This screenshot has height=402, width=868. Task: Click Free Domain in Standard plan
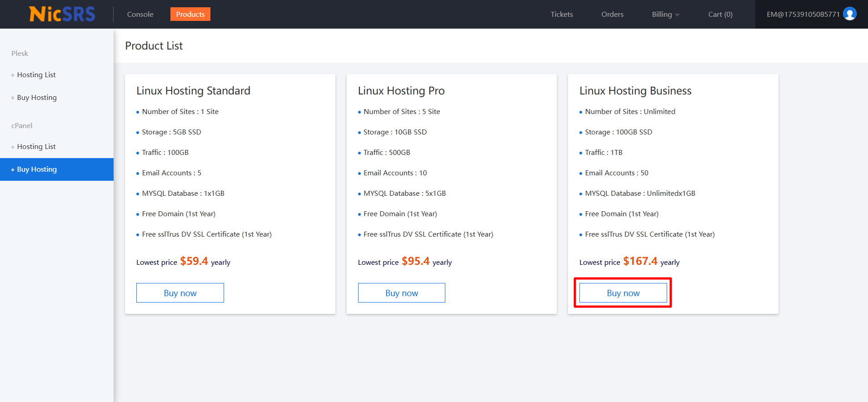tap(179, 214)
